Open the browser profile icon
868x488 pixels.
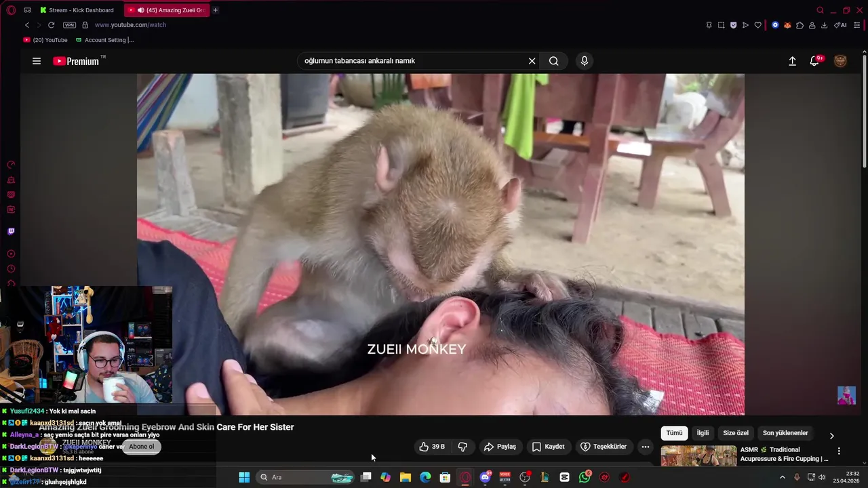(812, 25)
